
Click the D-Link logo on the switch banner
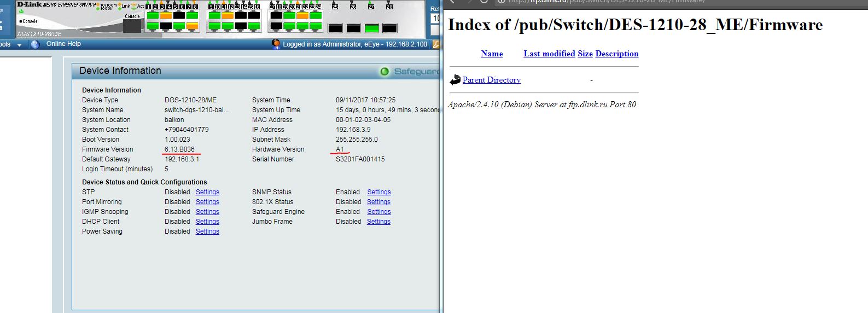(x=29, y=4)
